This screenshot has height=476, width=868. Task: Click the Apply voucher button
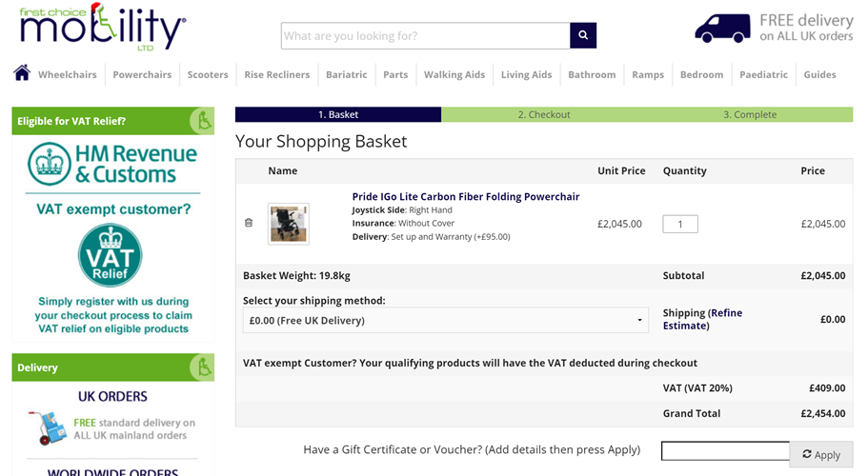click(x=821, y=454)
